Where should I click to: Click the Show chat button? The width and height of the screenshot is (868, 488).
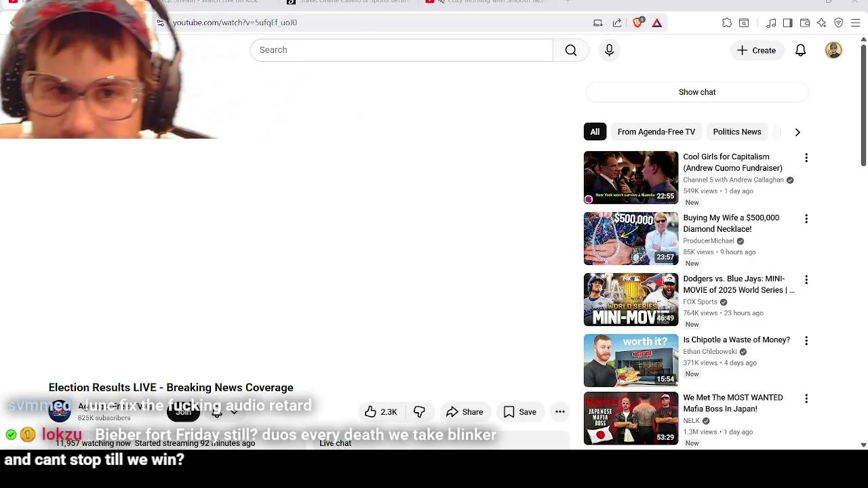click(697, 92)
